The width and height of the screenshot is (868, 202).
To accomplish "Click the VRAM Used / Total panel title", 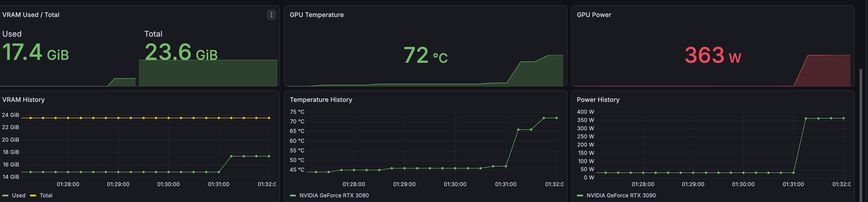I will [x=31, y=15].
